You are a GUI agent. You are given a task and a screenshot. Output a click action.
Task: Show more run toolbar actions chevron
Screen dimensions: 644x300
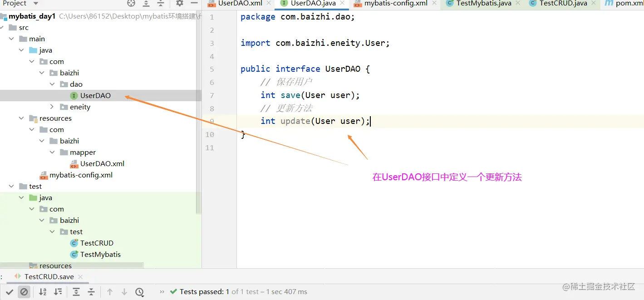(162, 292)
